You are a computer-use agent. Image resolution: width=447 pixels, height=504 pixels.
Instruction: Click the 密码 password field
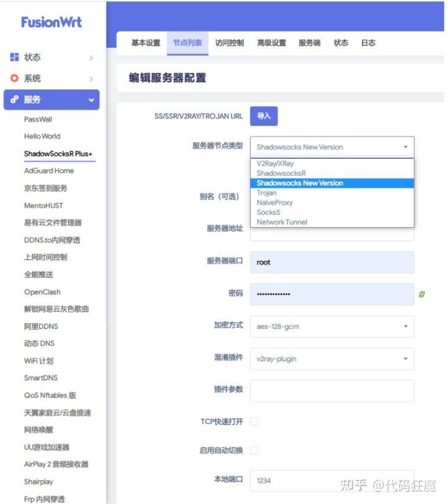tap(332, 294)
